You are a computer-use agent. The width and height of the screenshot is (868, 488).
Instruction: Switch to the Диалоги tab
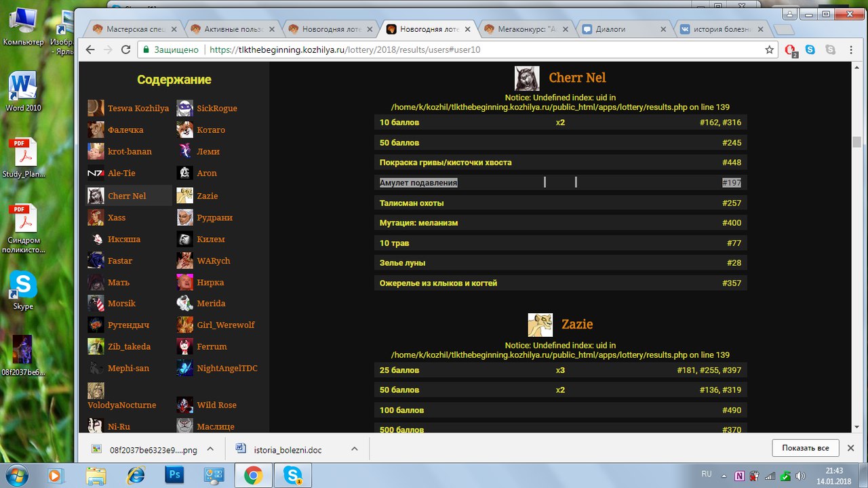pyautogui.click(x=620, y=29)
